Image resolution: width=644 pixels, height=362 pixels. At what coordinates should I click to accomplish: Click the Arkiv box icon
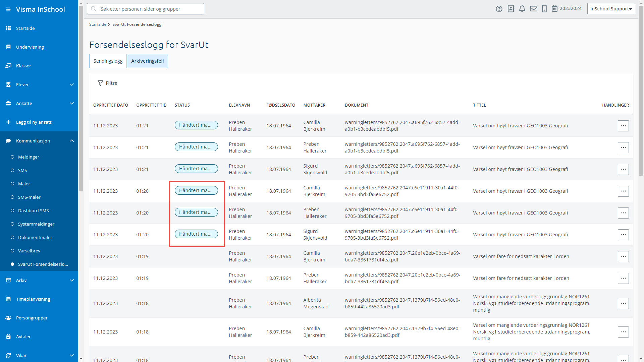pos(8,280)
